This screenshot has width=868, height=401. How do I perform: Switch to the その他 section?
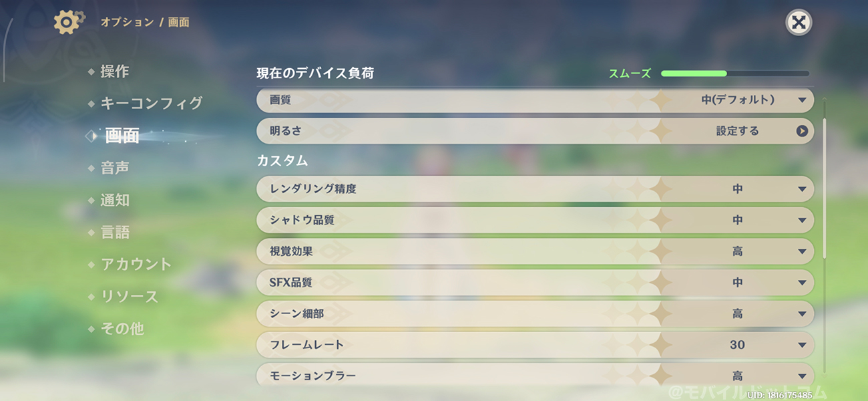[x=122, y=328]
